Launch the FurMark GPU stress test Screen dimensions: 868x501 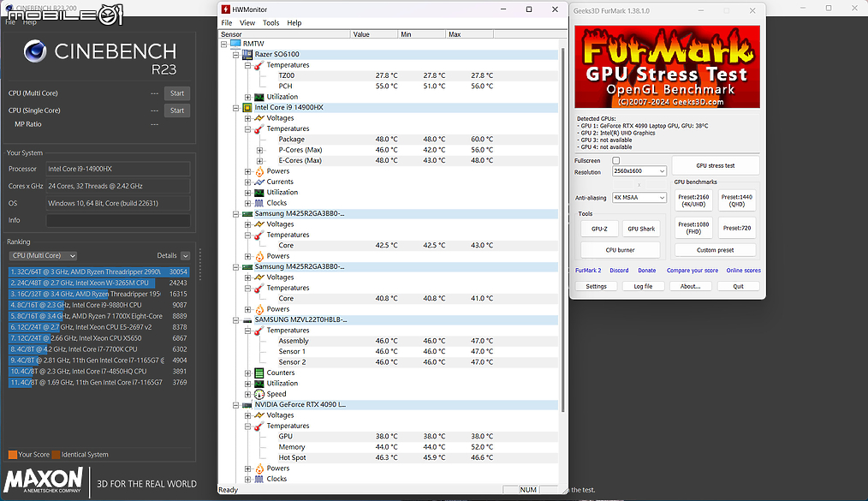716,165
